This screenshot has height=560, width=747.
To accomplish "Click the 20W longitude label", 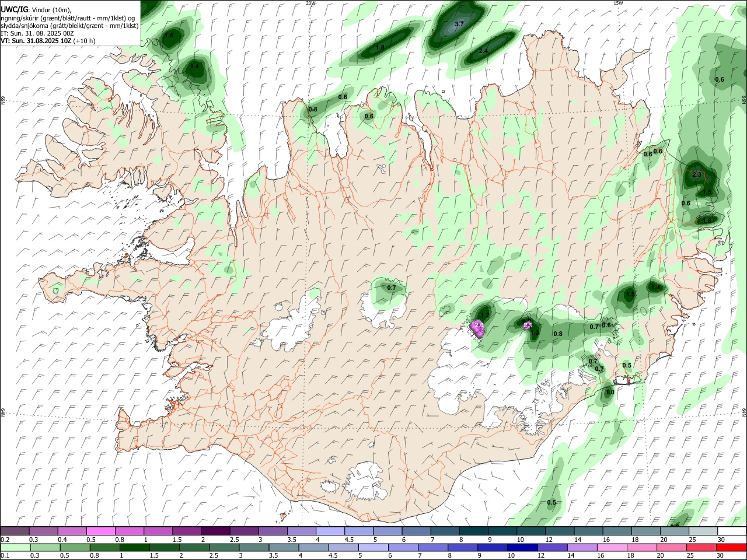I will 310,3.
